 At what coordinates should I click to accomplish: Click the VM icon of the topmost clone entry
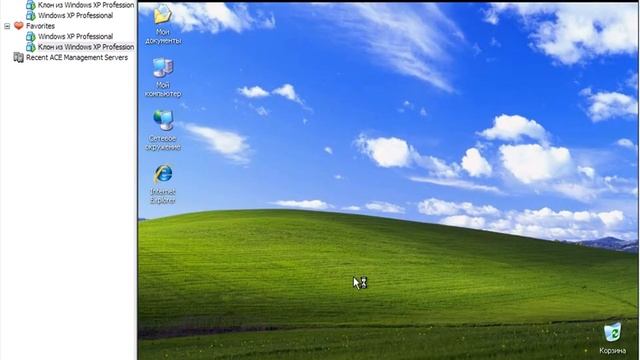(x=31, y=5)
